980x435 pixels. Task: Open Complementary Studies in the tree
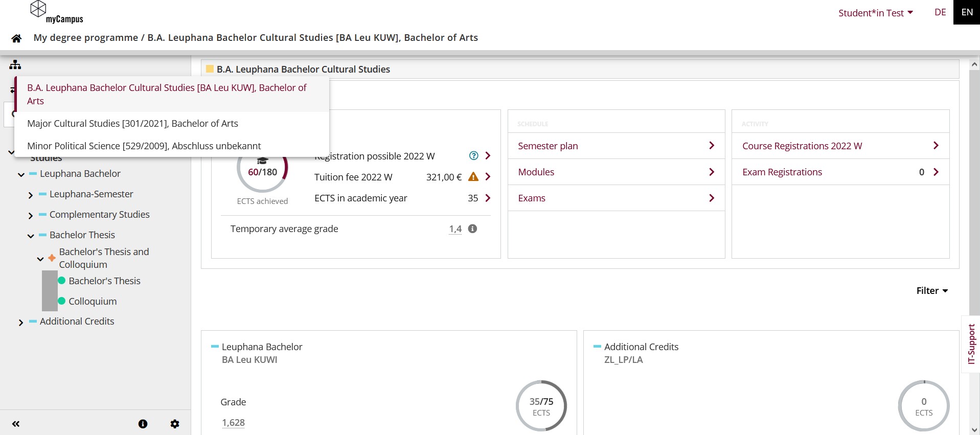click(100, 214)
